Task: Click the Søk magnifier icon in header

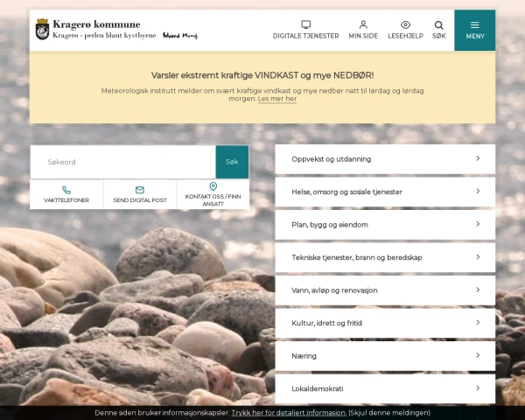Action: [x=438, y=25]
